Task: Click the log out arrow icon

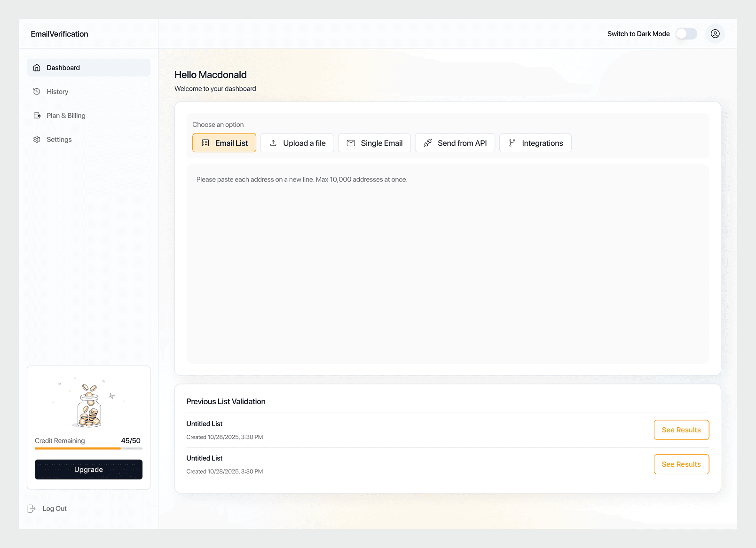Action: point(31,508)
